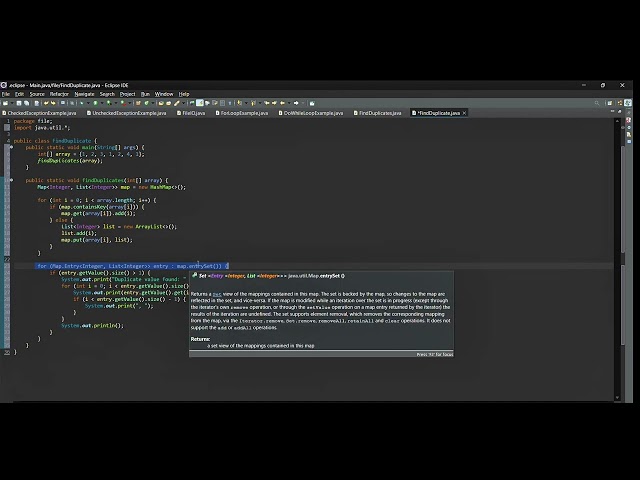The image size is (640, 480).
Task: Switch to ForLoopExample.java editor tab
Action: click(244, 113)
